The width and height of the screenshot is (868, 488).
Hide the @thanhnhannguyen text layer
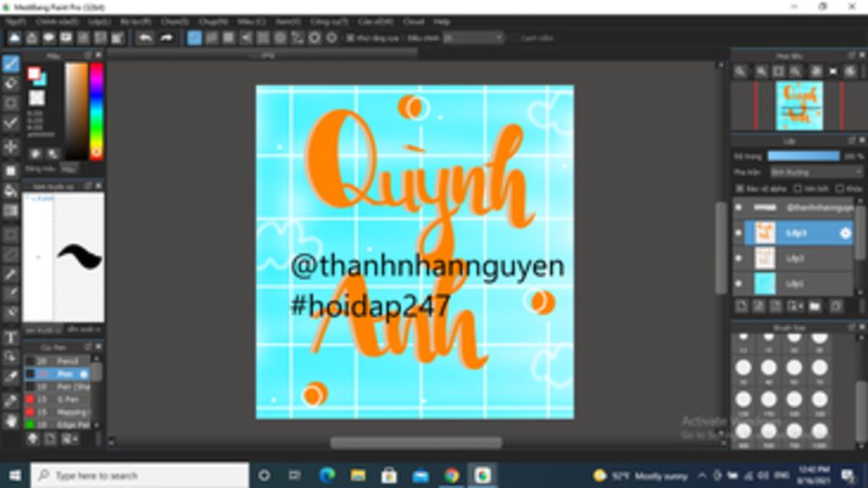[739, 208]
